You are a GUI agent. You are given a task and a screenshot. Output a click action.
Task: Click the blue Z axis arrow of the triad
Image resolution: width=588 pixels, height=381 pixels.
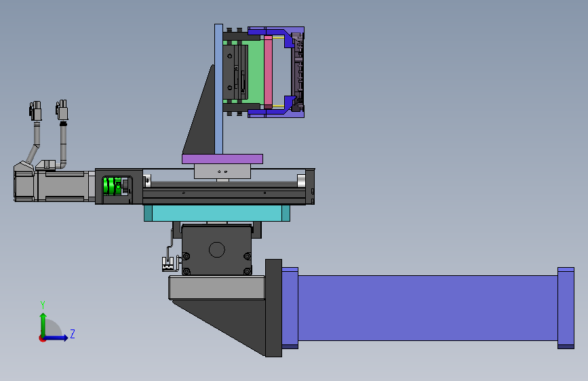[56, 338]
